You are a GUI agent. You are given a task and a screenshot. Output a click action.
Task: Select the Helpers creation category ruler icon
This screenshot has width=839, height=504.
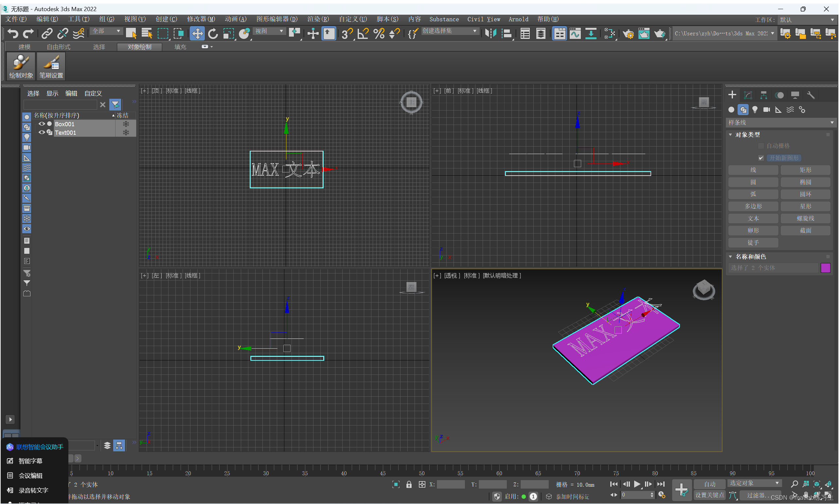[778, 109]
